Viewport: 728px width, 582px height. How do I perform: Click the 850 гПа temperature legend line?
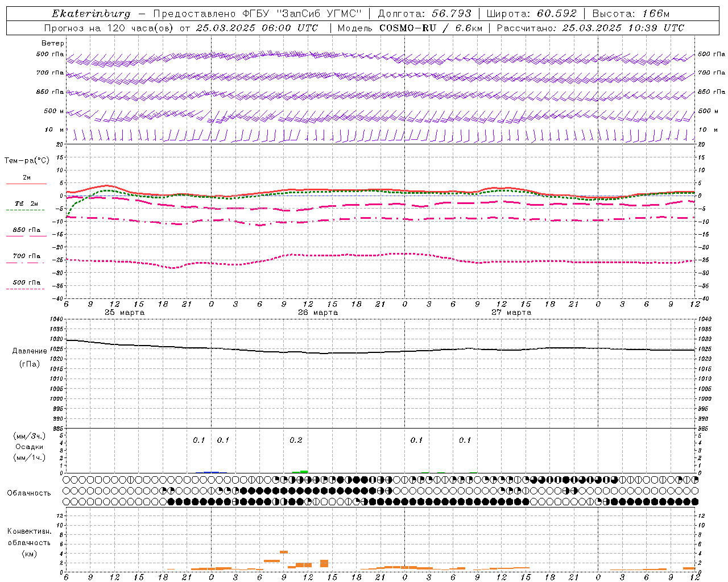26,235
